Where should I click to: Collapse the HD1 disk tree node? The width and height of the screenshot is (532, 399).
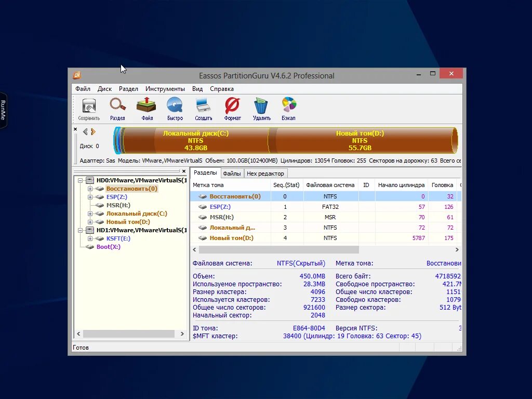tap(81, 230)
